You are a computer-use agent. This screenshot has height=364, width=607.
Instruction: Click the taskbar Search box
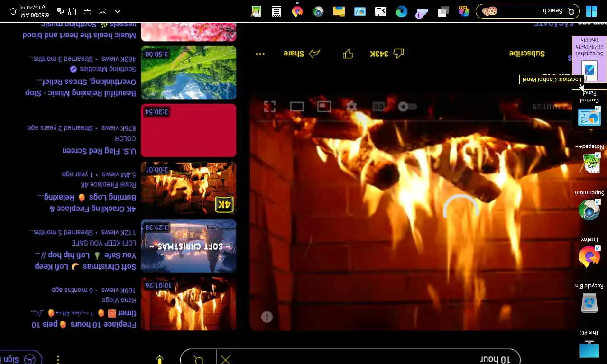[528, 11]
